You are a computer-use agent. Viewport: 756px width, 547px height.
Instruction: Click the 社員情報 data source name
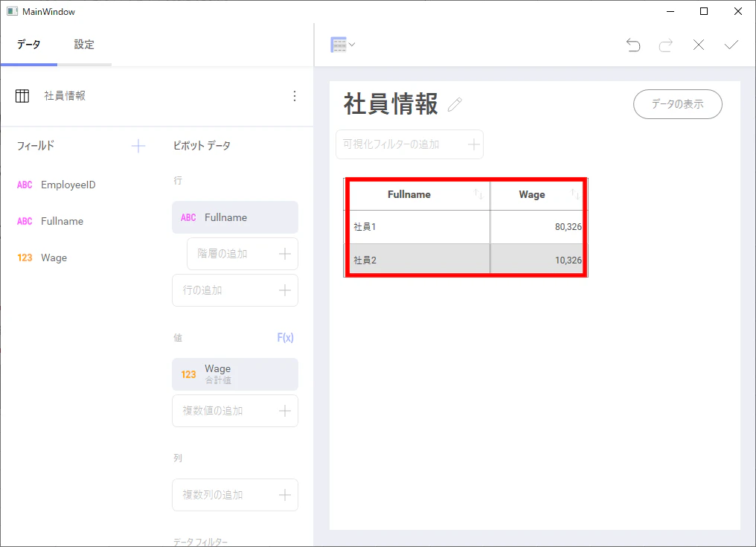click(65, 96)
